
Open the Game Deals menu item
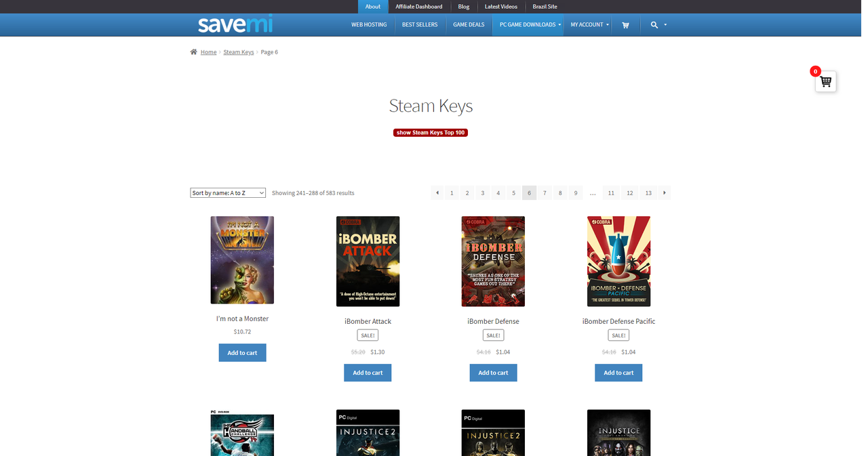[469, 25]
